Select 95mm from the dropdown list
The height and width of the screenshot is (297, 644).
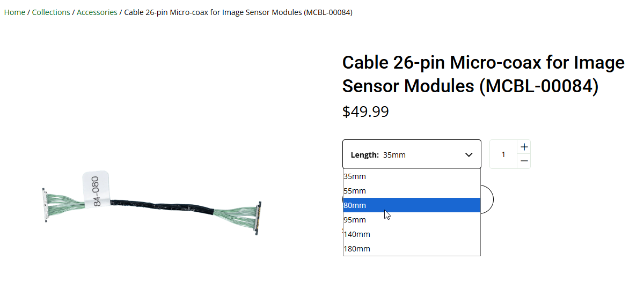(x=355, y=220)
